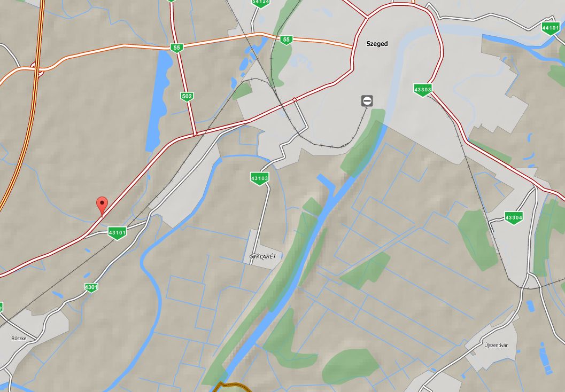Click the red location pin marker
The image size is (565, 392).
tap(102, 206)
